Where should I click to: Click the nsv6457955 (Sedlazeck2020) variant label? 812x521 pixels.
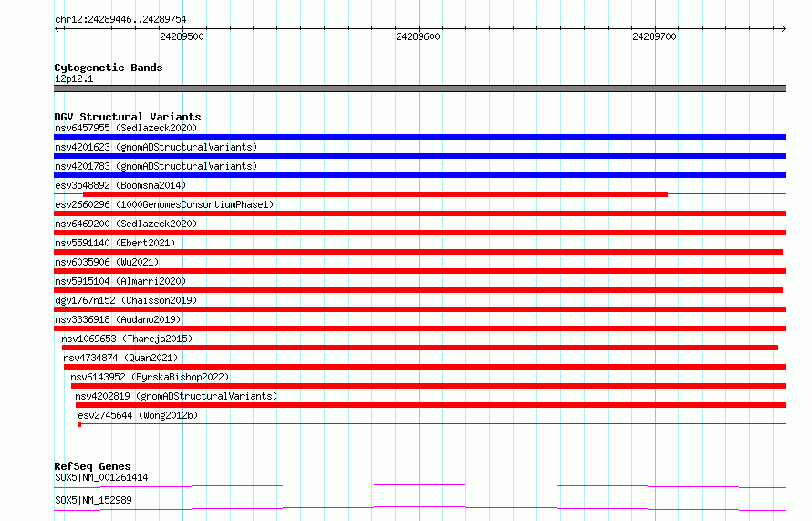[126, 128]
